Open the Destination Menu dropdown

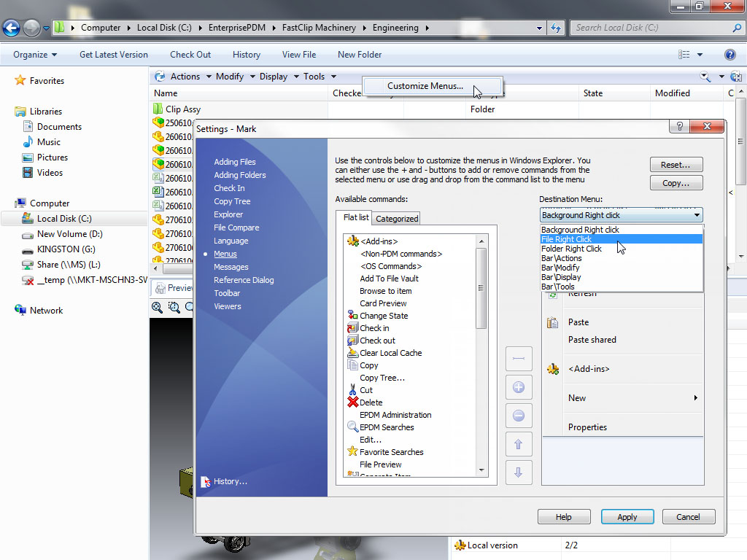(697, 215)
